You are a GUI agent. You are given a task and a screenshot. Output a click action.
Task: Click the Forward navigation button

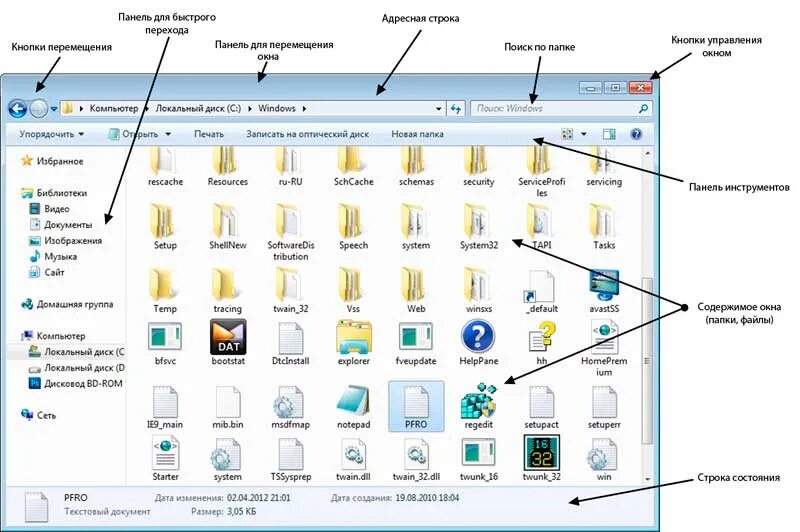(x=39, y=108)
